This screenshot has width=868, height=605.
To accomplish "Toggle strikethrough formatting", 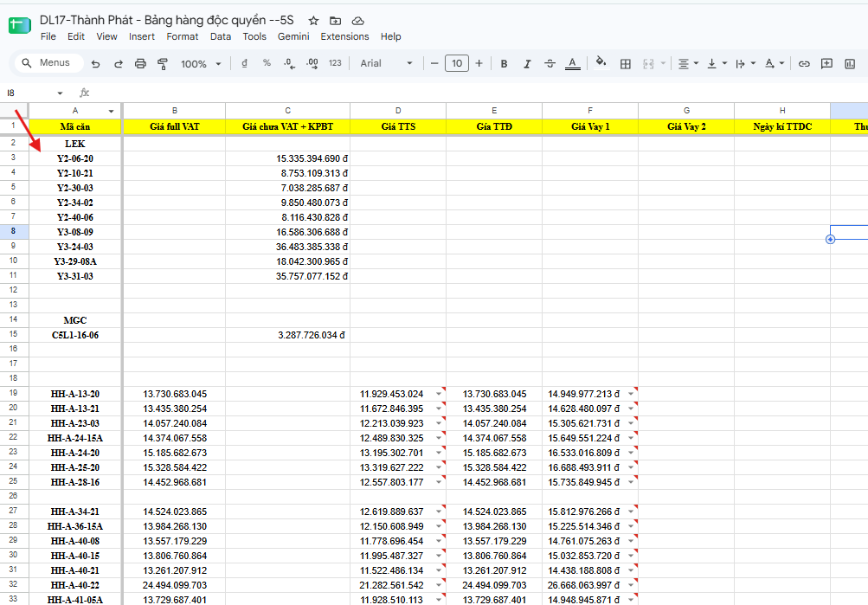I will coord(550,64).
